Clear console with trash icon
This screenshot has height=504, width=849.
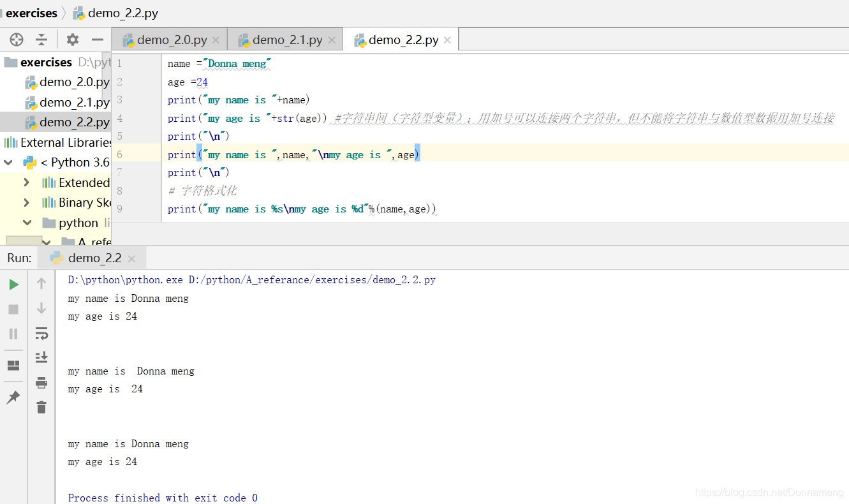41,407
